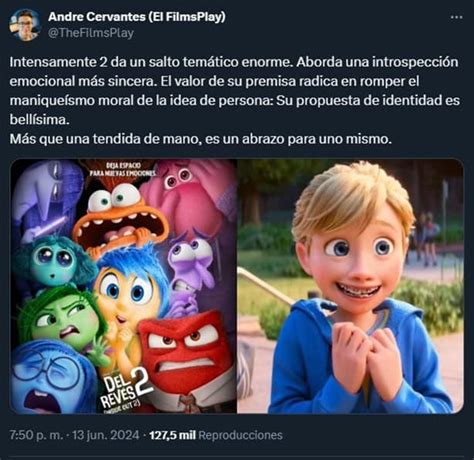Open the blonde girl with braces image

click(x=350, y=286)
